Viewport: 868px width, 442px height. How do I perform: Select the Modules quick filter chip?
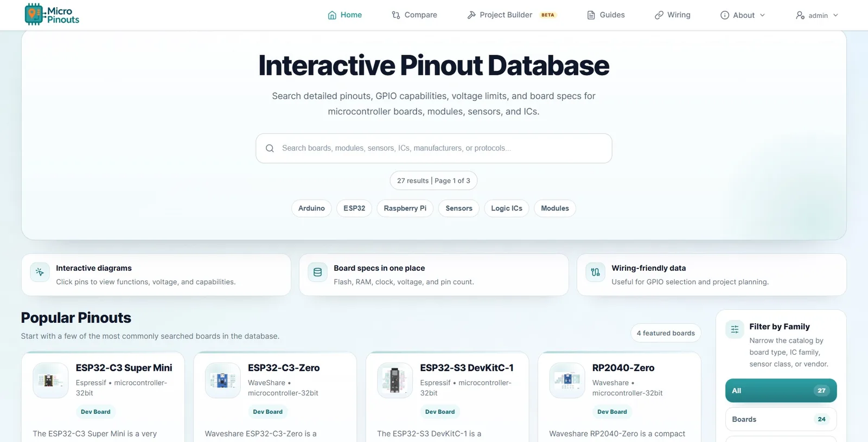[555, 208]
